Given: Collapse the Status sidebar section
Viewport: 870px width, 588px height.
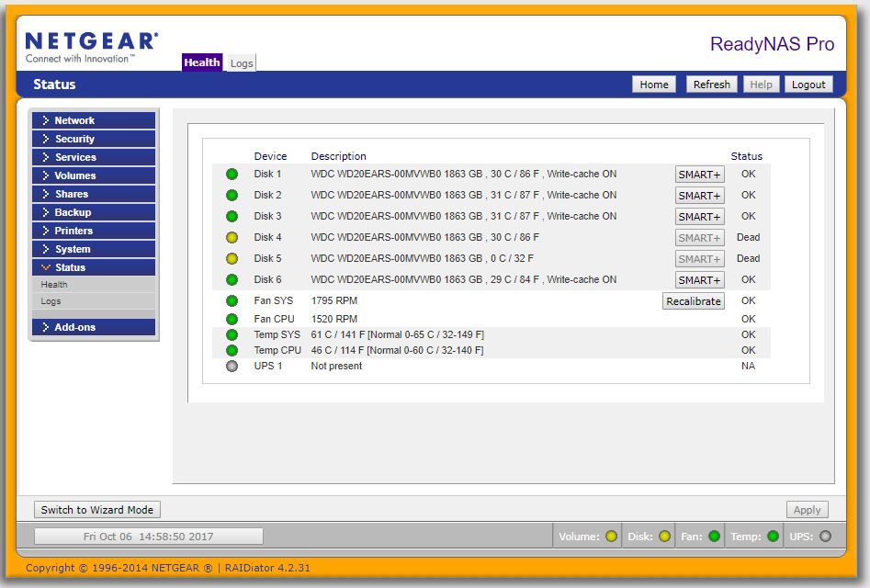Looking at the screenshot, I should point(93,267).
